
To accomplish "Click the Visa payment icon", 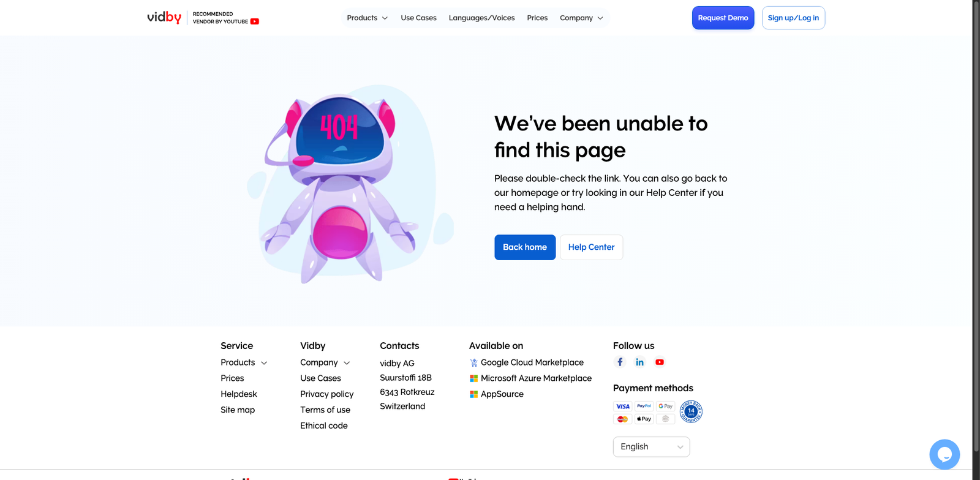I will [622, 406].
